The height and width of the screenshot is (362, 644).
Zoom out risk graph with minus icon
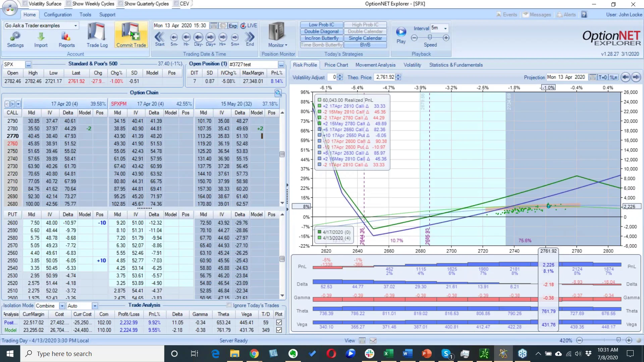point(579,341)
